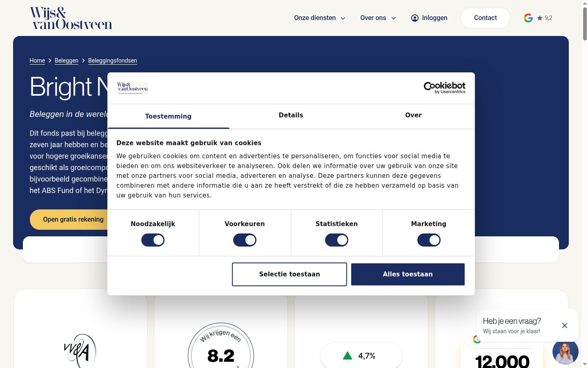The height and width of the screenshot is (368, 588).
Task: Open the Beleggingsfondsen breadcrumb link
Action: [113, 61]
